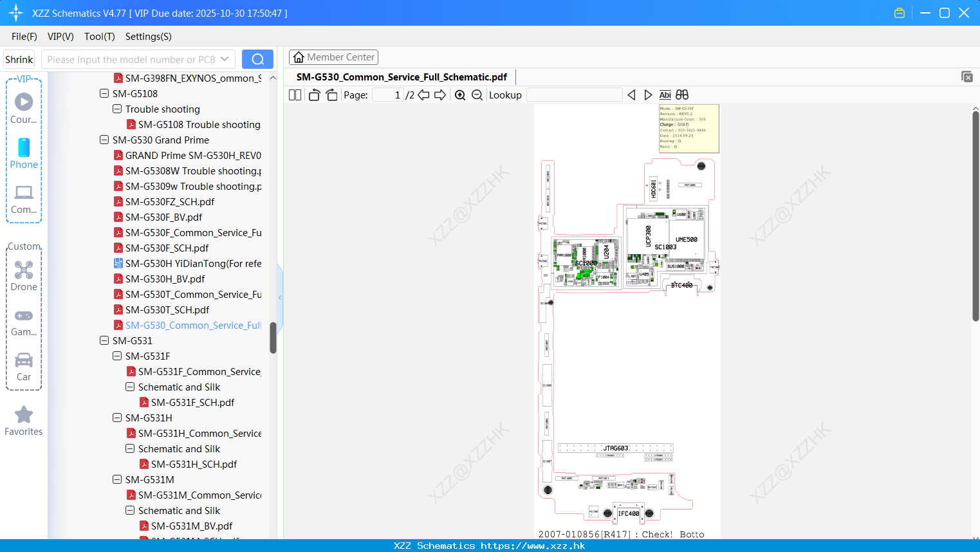Open the Courses sidebar section
Image resolution: width=980 pixels, height=552 pixels.
24,108
